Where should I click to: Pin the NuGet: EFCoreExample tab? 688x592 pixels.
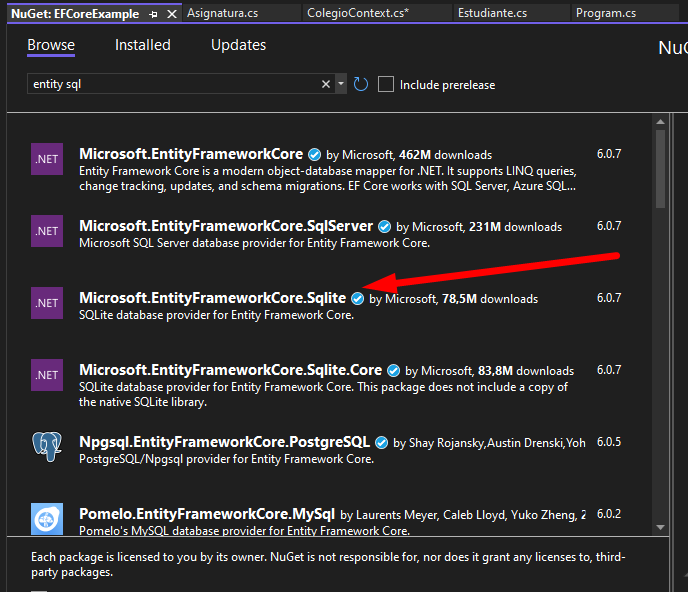153,14
